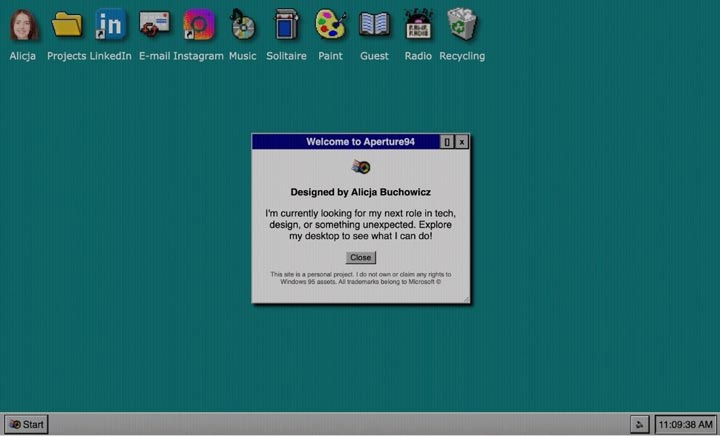Click the Aperture94 logo in the dialog
This screenshot has height=436, width=720.
click(361, 167)
